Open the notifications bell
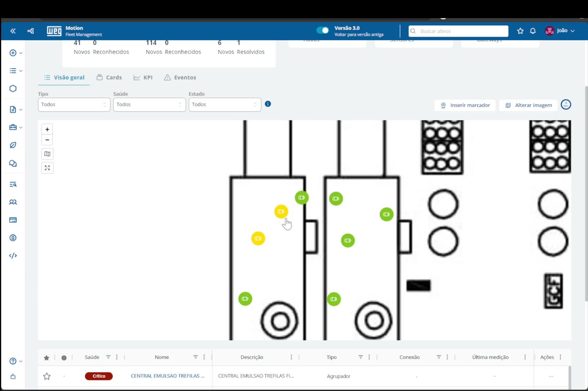Viewport: 588px width, 391px height. [533, 31]
